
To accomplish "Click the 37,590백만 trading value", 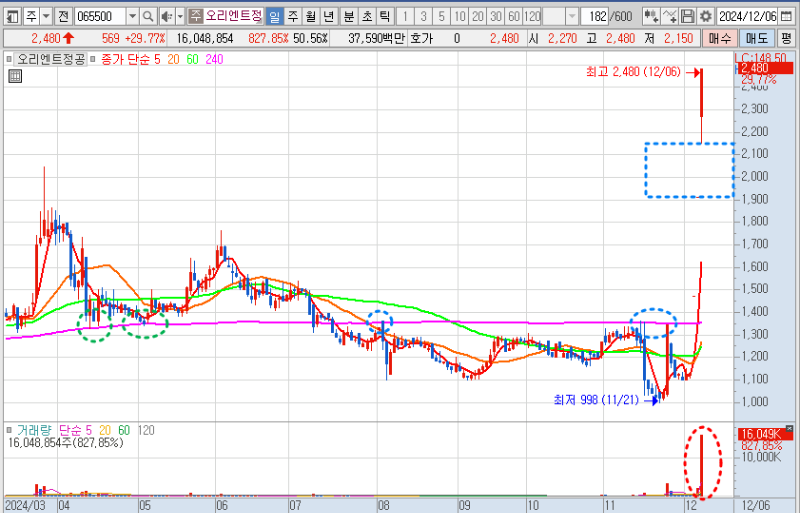I will [x=377, y=38].
